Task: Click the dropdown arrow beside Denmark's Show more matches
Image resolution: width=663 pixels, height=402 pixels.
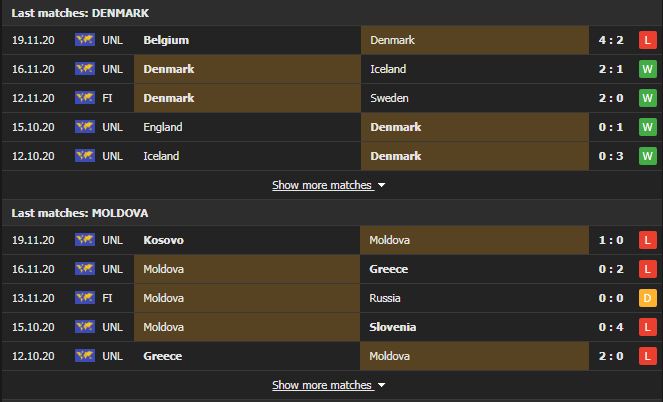Action: click(x=381, y=186)
